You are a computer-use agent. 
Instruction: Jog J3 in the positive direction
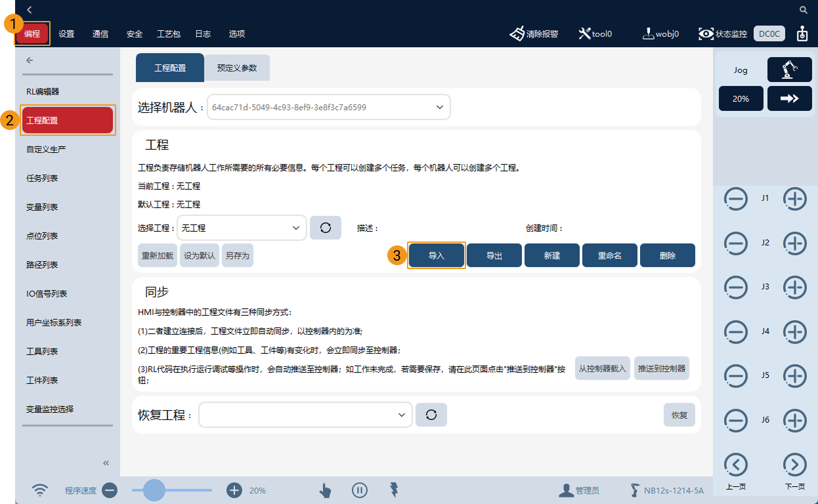click(795, 287)
